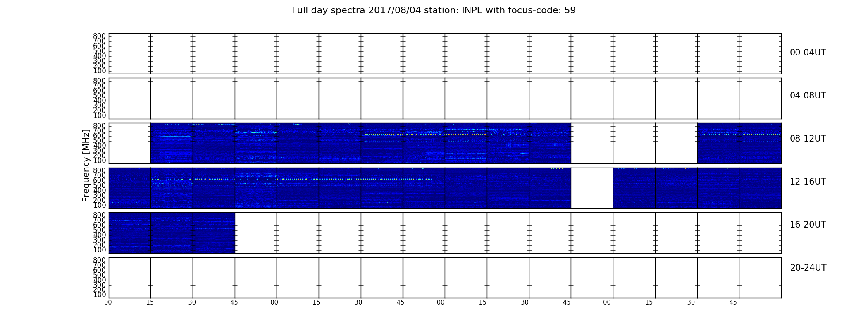This screenshot has width=868, height=331.
Task: Select the "16-20UT" row label
Action: tap(808, 225)
